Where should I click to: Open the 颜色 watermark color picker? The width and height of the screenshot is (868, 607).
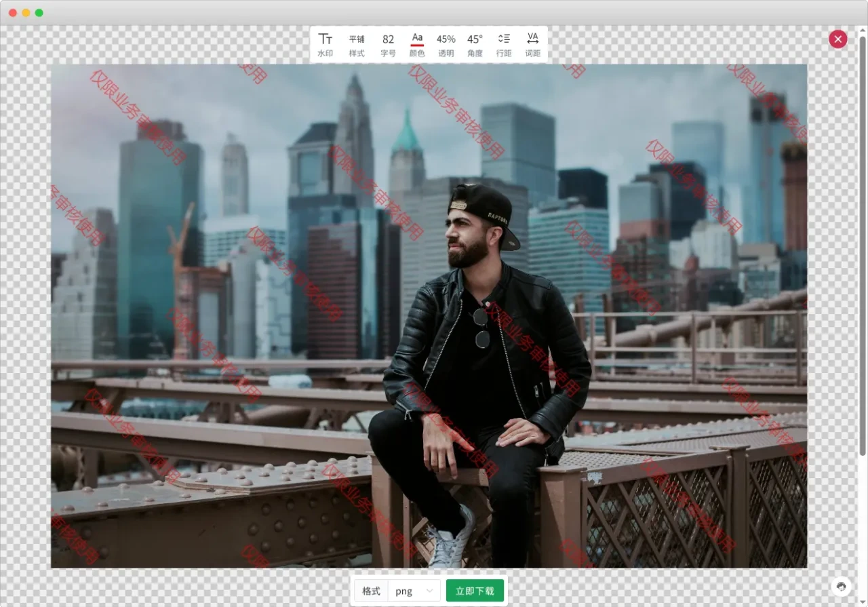(x=417, y=45)
